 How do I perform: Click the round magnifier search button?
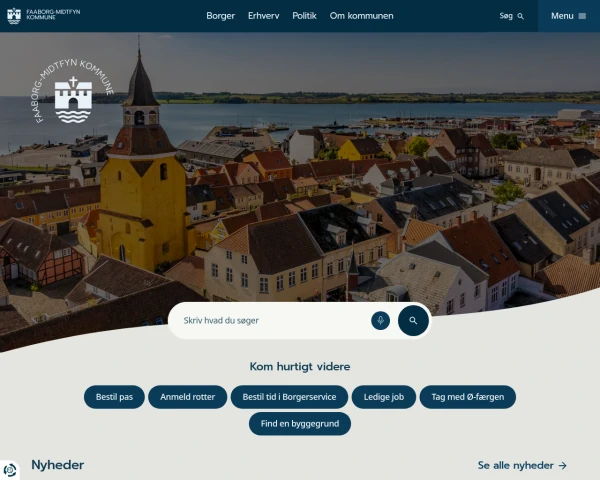pyautogui.click(x=413, y=320)
